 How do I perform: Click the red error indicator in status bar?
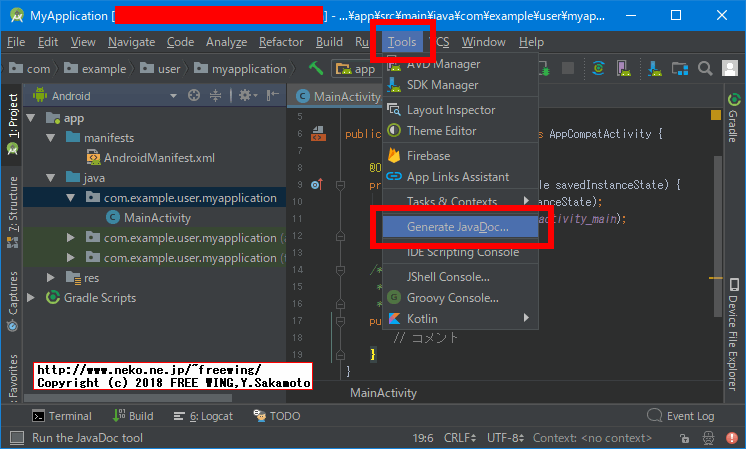point(732,438)
